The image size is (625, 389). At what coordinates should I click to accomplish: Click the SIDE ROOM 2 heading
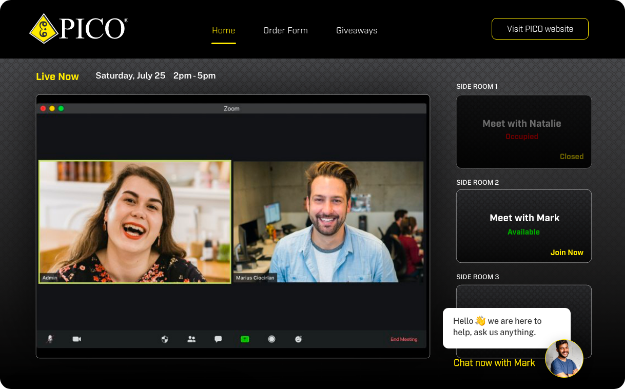[478, 183]
